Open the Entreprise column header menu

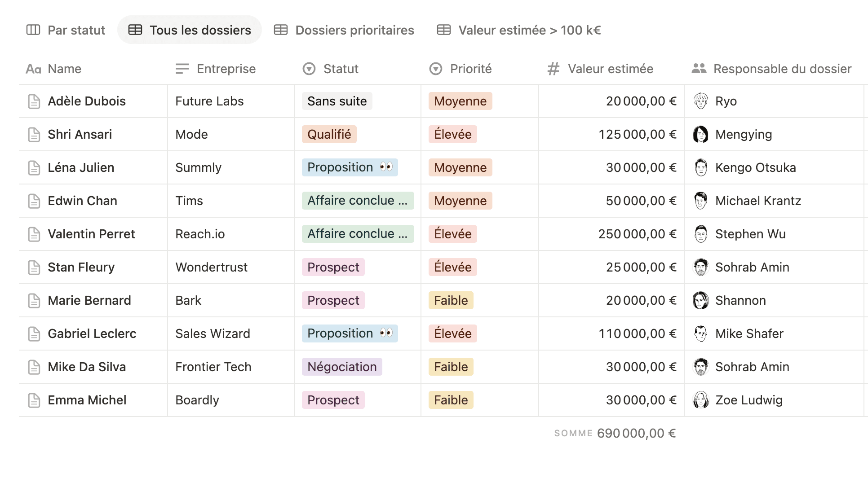click(x=226, y=69)
